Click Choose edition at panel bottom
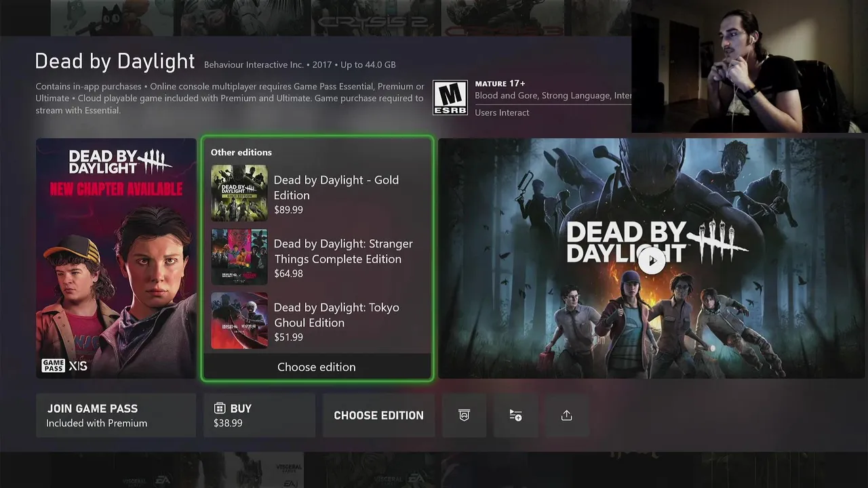The width and height of the screenshot is (868, 488). tap(317, 367)
